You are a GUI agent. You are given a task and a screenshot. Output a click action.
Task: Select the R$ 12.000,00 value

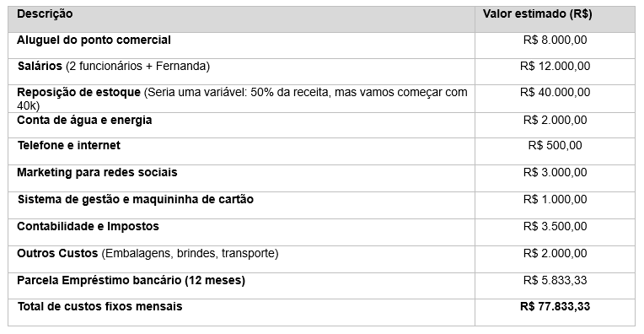[555, 67]
